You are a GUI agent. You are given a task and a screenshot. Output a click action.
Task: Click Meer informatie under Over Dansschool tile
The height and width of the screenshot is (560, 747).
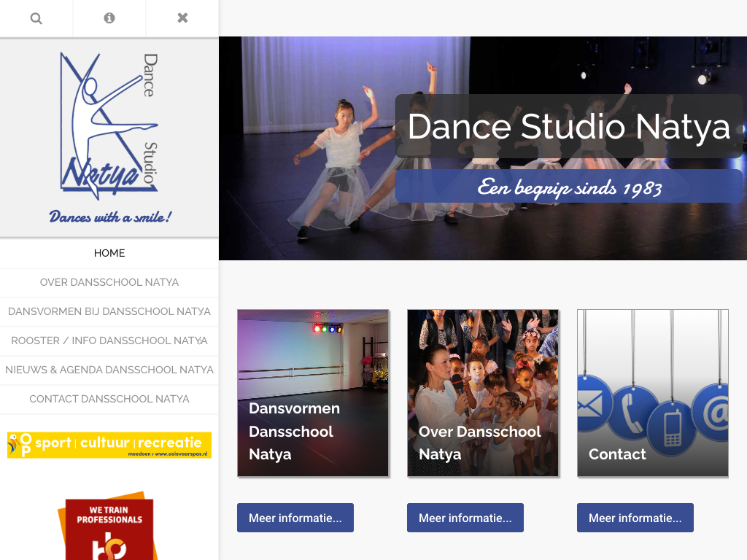point(465,518)
